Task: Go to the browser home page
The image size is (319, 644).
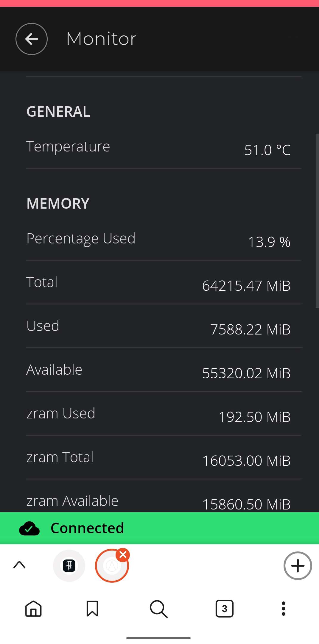Action: point(33,609)
